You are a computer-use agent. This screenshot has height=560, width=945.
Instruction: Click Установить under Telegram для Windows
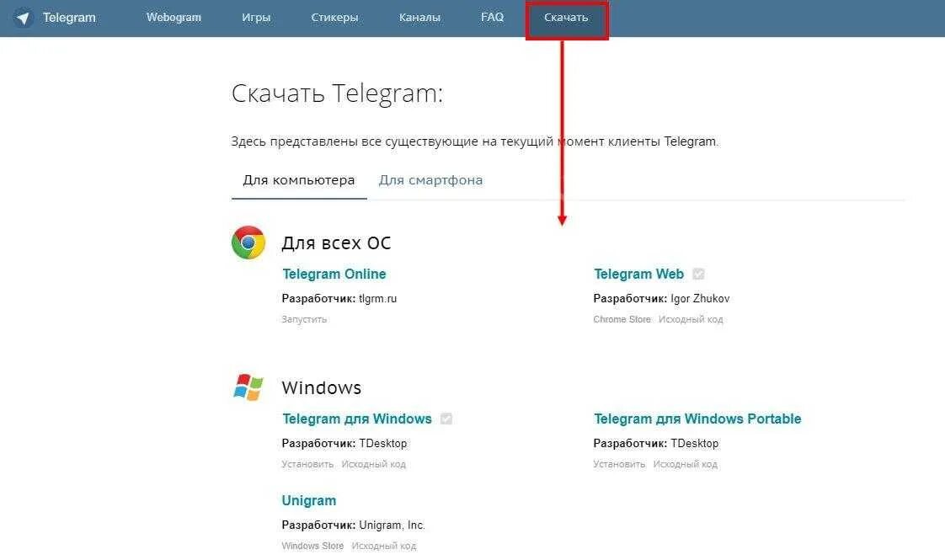pyautogui.click(x=307, y=464)
